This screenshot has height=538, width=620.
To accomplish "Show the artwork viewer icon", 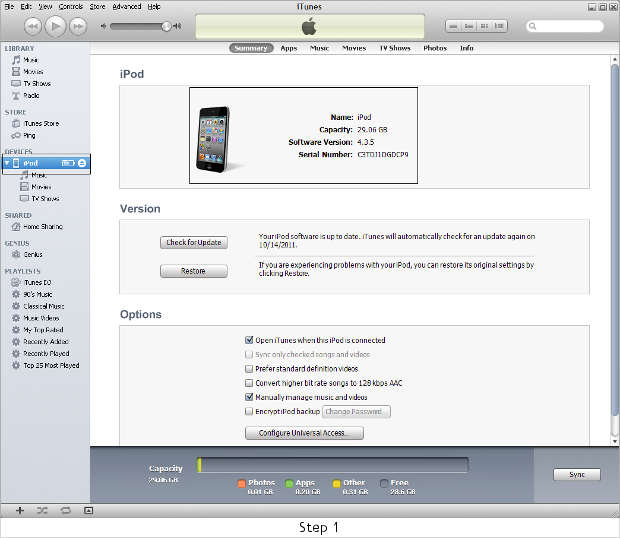I will 89,510.
